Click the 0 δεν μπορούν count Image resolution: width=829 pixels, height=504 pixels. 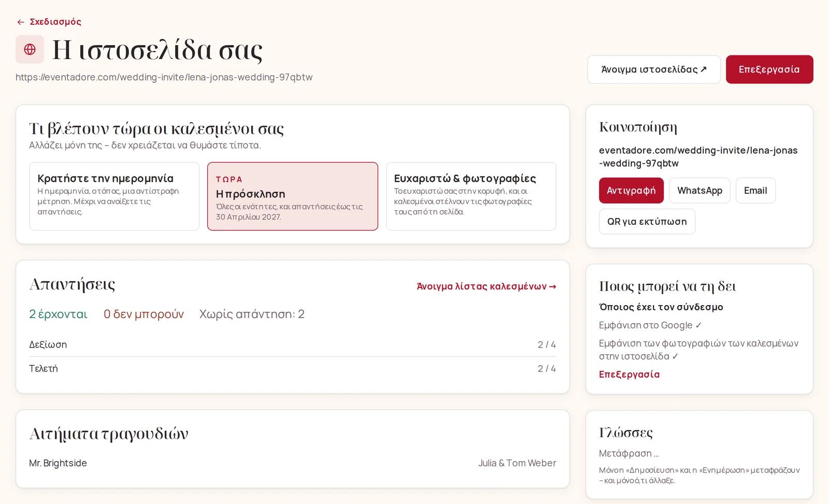click(x=144, y=314)
